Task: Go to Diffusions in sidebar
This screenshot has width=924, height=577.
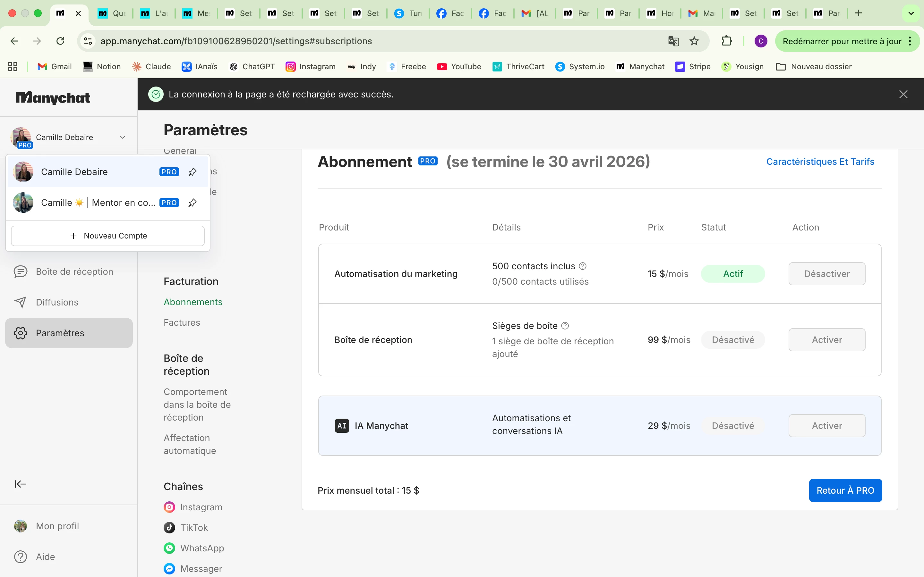Action: (x=57, y=302)
